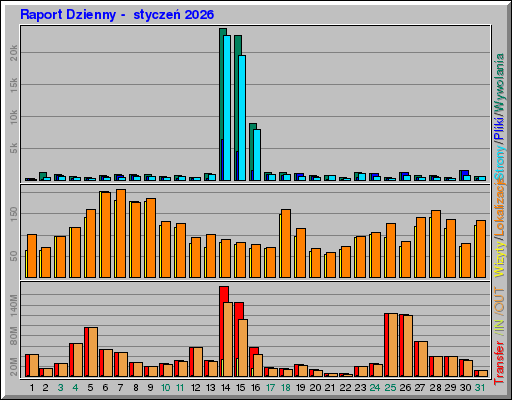The width and height of the screenshot is (512, 400).
Task: Click the '20M' label on the transfer chart axis
Action: coord(14,367)
